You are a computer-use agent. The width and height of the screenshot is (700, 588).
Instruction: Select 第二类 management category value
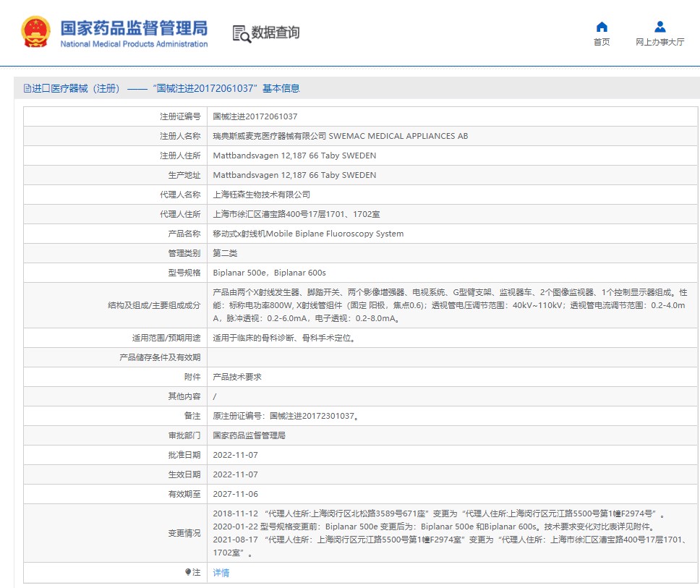[225, 253]
